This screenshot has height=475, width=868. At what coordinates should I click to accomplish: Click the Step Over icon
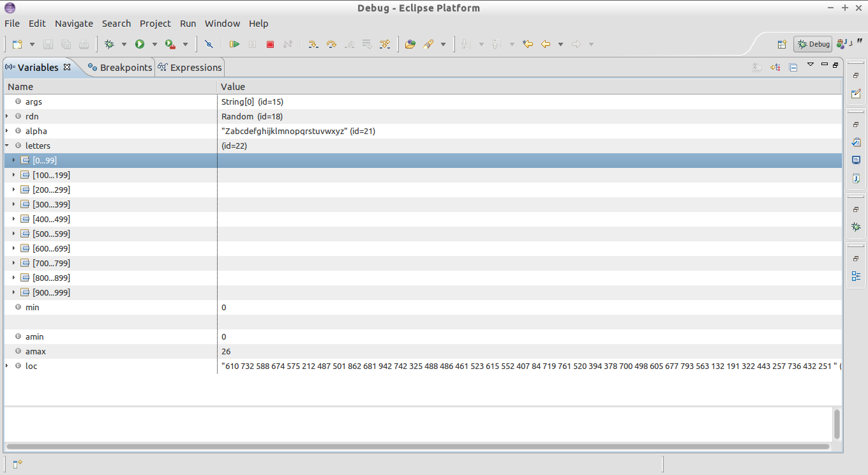(x=331, y=43)
